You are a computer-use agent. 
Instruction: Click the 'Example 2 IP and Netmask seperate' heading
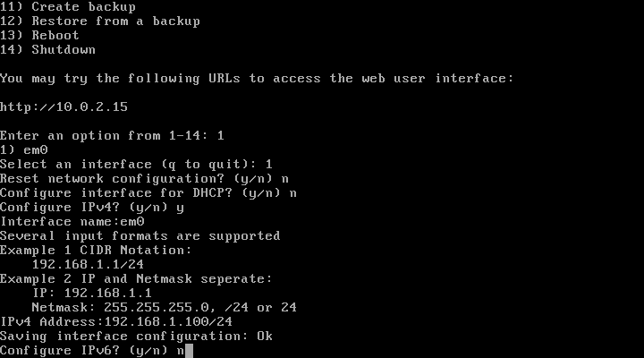pyautogui.click(x=136, y=278)
